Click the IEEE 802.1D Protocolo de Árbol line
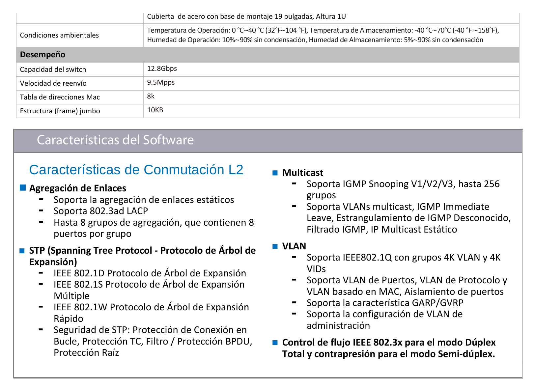This screenshot has height=392, width=536. [150, 273]
